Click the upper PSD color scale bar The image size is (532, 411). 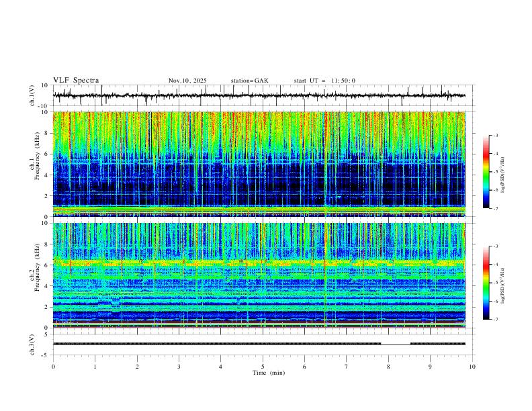tap(486, 172)
